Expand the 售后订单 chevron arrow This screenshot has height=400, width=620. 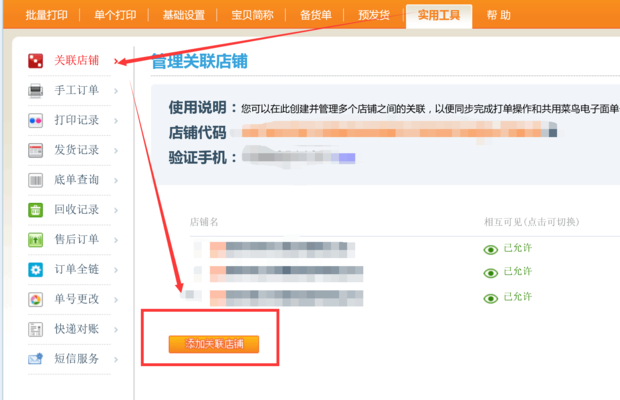(x=116, y=240)
